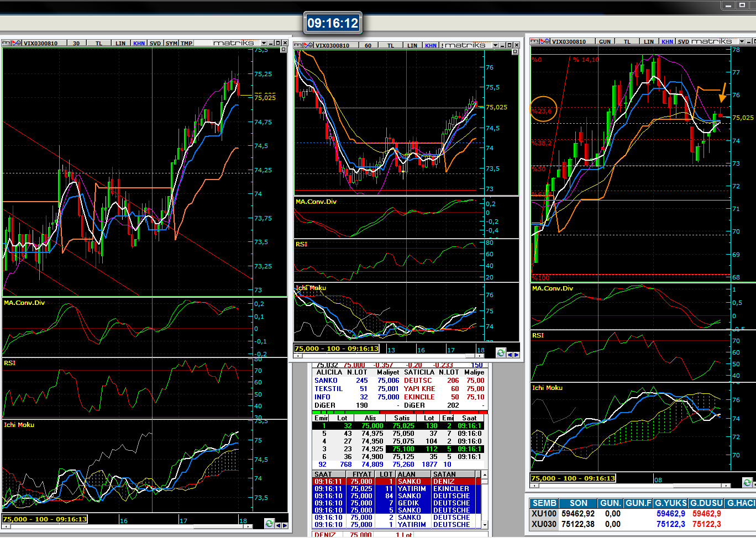Click the chart-type icon in the right chart window
The image size is (756, 538).
pos(544,41)
